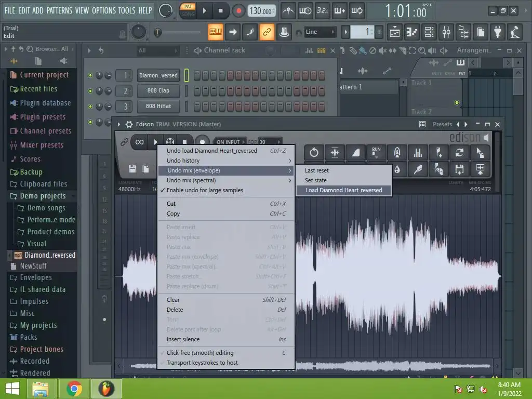
Task: Open the All channel filter dropdown
Action: (157, 50)
